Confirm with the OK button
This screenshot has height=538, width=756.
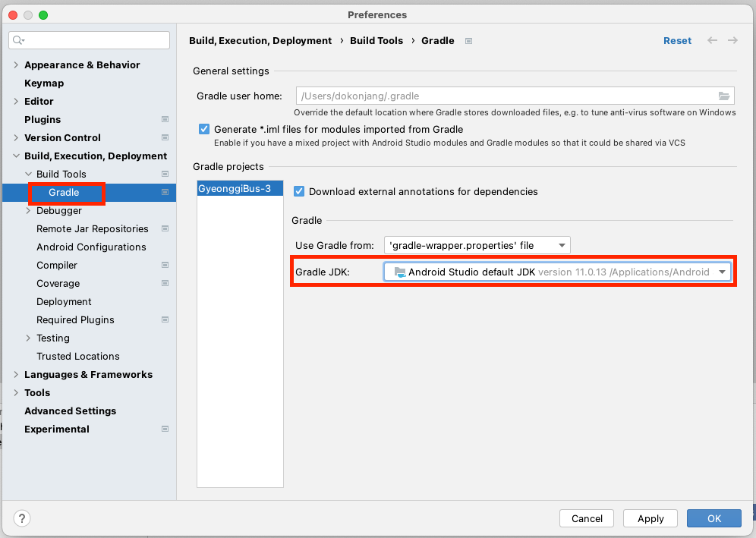(714, 518)
